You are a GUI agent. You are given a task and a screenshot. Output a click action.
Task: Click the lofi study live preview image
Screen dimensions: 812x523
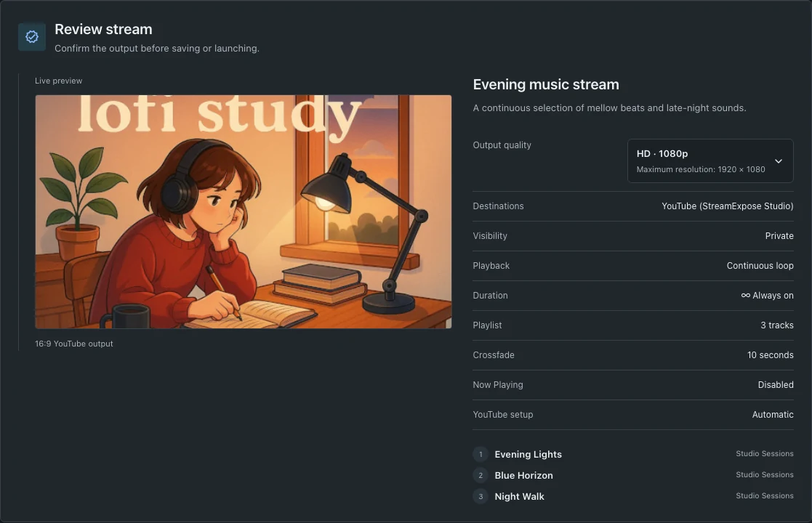click(x=244, y=211)
